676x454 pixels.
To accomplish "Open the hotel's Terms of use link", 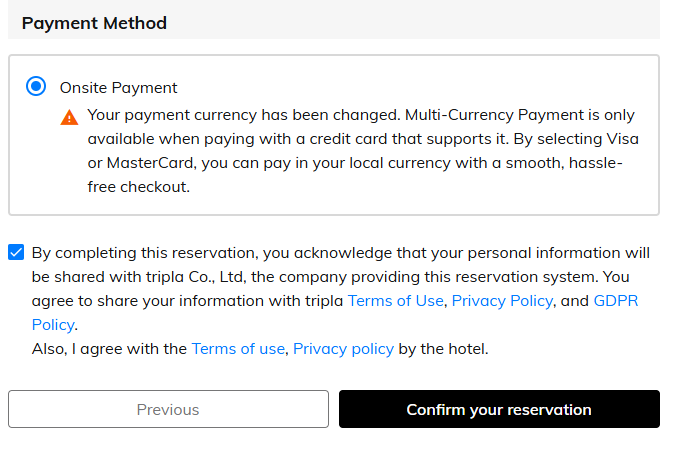I will pos(239,348).
